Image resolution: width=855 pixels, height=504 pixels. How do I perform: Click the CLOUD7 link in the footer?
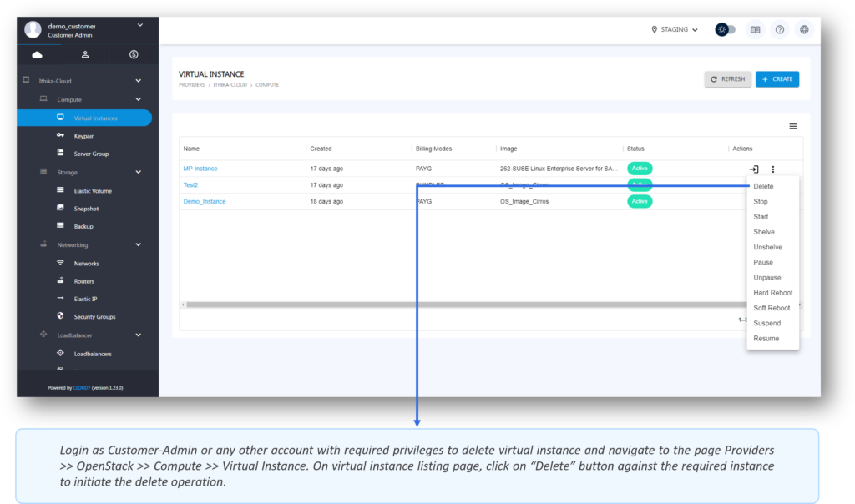[81, 388]
